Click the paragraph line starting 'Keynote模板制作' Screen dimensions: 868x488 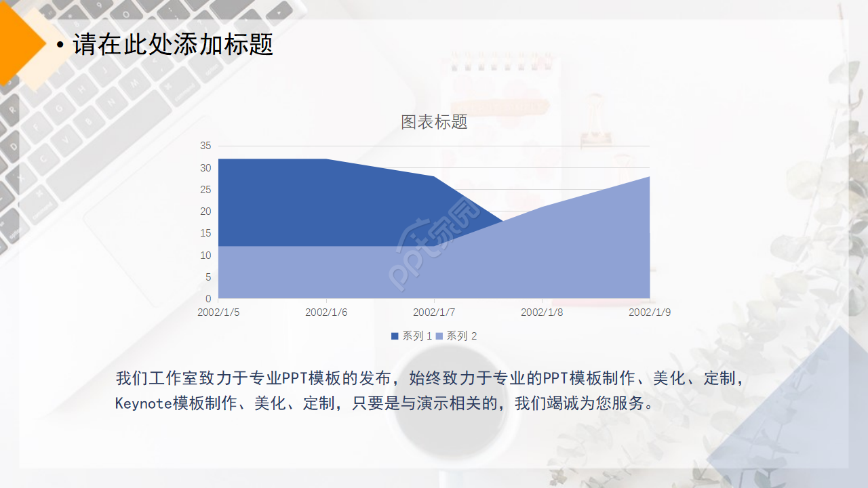point(385,403)
